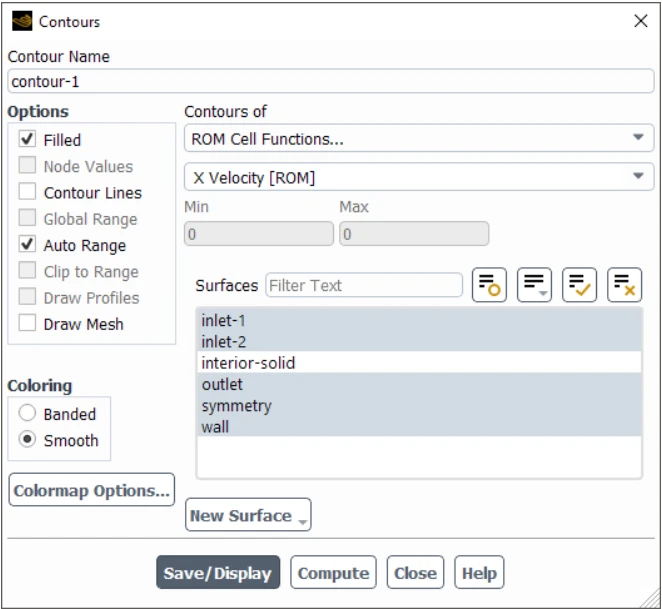Toggle the Draw Mesh checkbox
The image size is (662, 609).
28,324
